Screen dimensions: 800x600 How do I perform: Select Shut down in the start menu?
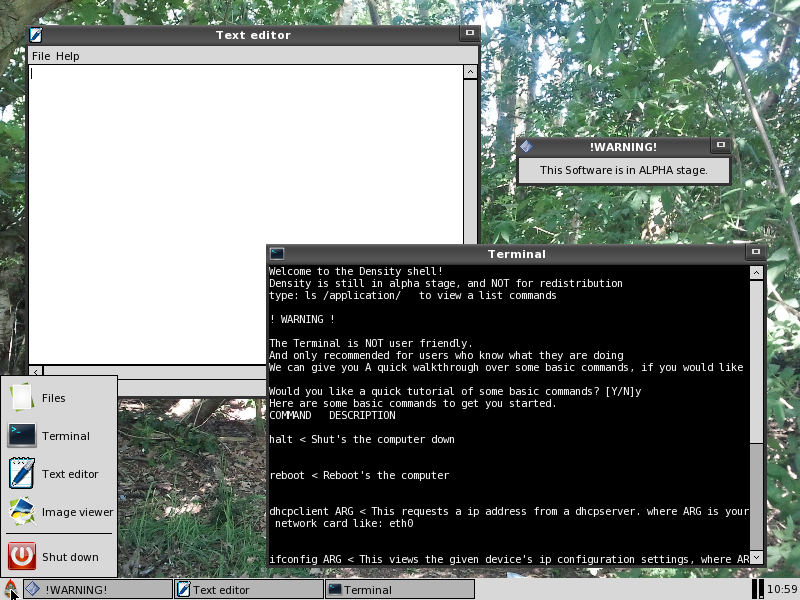60,557
